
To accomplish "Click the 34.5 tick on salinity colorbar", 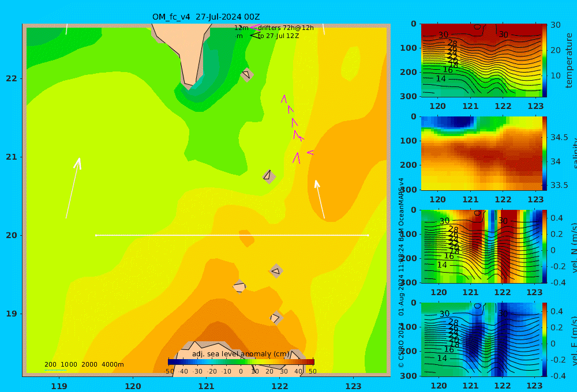I will coord(559,137).
